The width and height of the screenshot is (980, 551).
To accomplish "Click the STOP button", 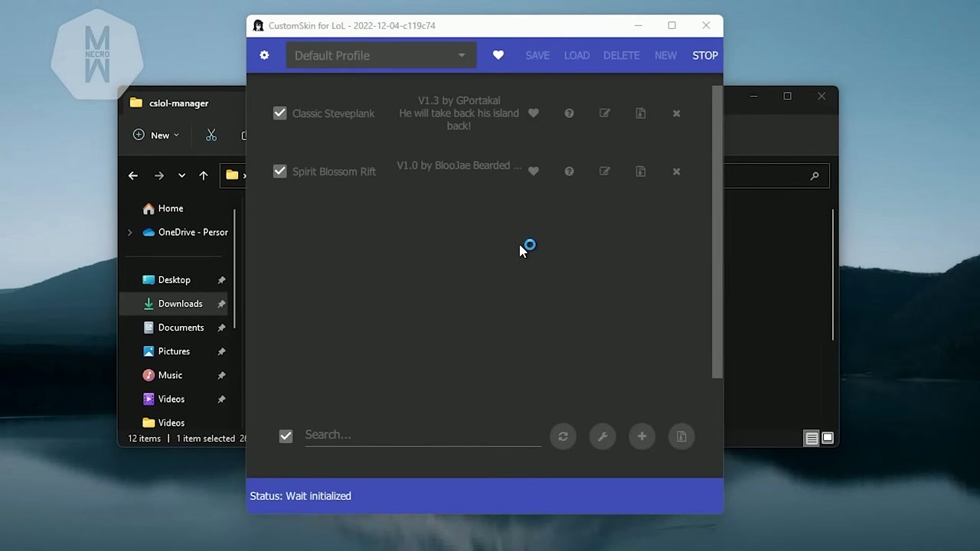I will point(705,55).
